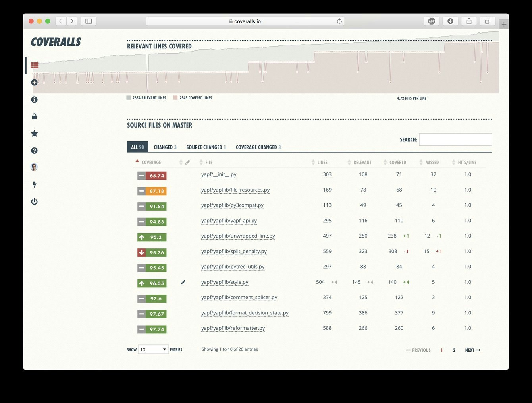Image resolution: width=532 pixels, height=403 pixels.
Task: Sort table by Lines column
Action: click(322, 162)
